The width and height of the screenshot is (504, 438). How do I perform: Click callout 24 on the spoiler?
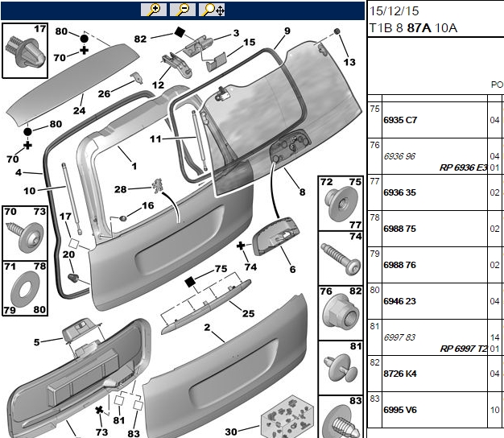coord(79,110)
